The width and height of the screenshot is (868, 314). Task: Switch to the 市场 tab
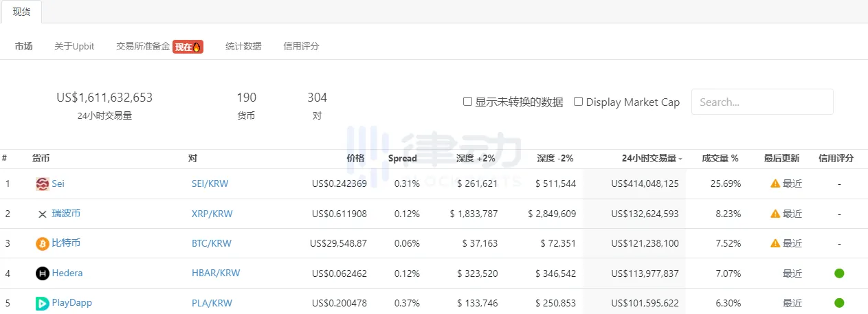(24, 46)
